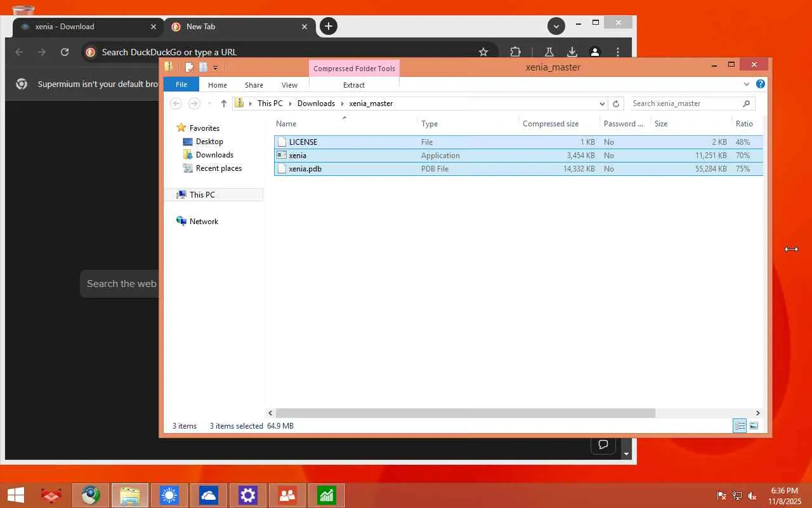Image resolution: width=812 pixels, height=508 pixels.
Task: Select Favorites in the navigation pane
Action: tap(204, 128)
